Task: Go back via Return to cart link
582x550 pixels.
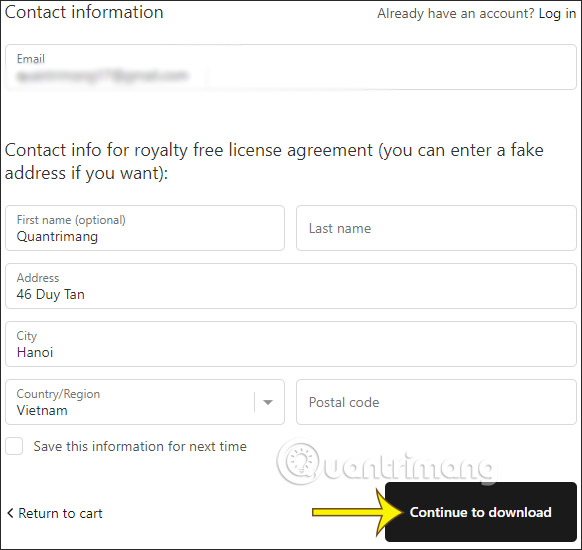Action: click(x=55, y=513)
